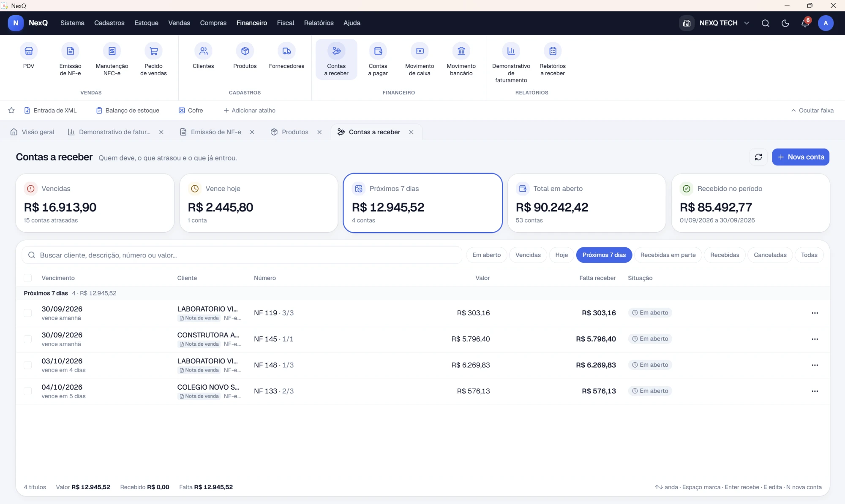
Task: Open the PDV ribbon icon
Action: tap(29, 57)
